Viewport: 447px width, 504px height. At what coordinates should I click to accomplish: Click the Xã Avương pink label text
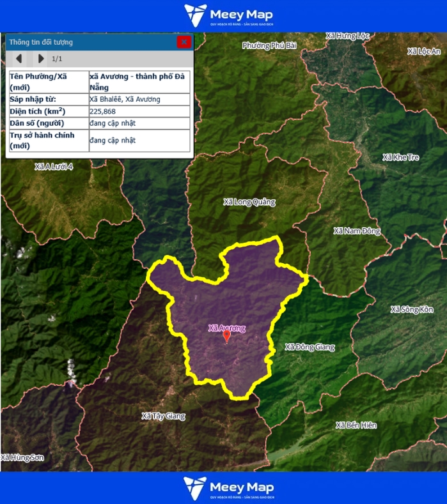click(x=226, y=328)
